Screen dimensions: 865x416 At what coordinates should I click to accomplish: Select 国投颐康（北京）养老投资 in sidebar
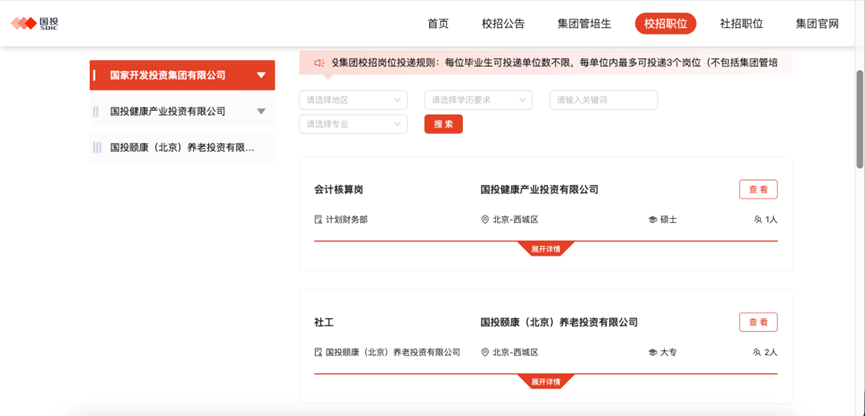(182, 147)
